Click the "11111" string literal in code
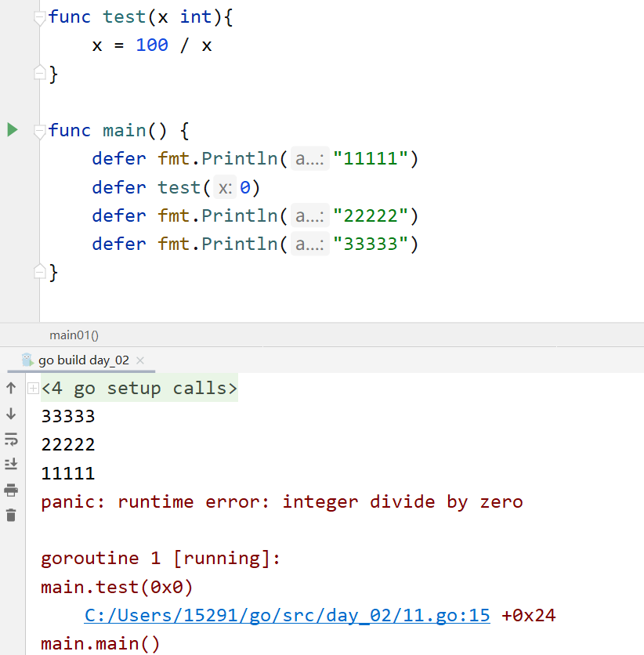Image resolution: width=644 pixels, height=655 pixels. pyautogui.click(x=371, y=159)
